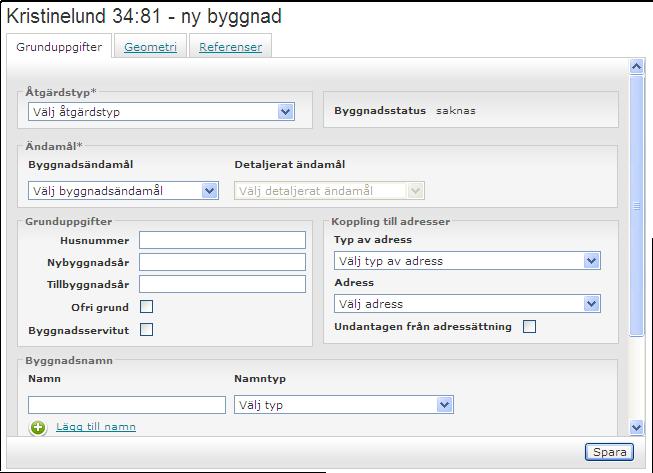Open the disabled Välj detaljerat ändamål dropdown
The height and width of the screenshot is (473, 653).
329,191
